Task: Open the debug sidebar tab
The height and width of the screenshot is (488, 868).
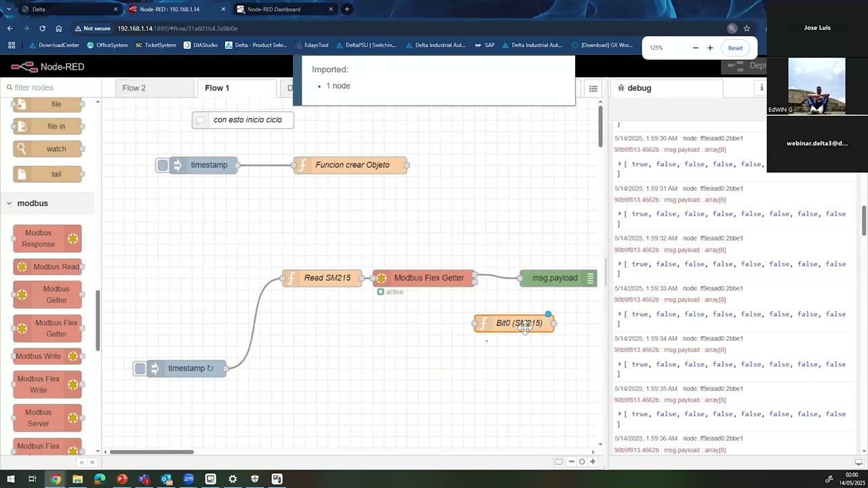Action: click(x=667, y=88)
